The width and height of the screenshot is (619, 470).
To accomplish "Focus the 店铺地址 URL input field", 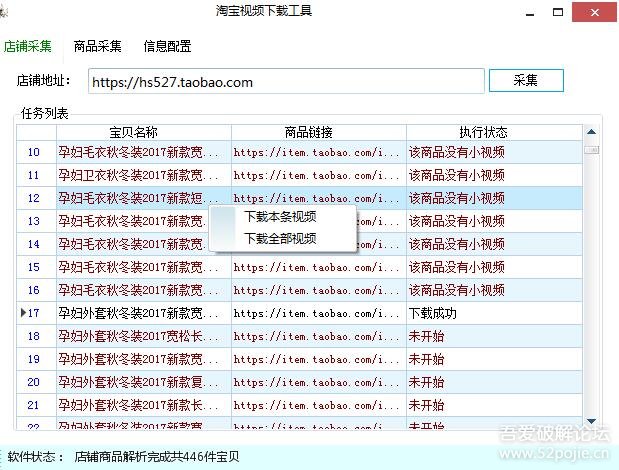I will coord(286,81).
